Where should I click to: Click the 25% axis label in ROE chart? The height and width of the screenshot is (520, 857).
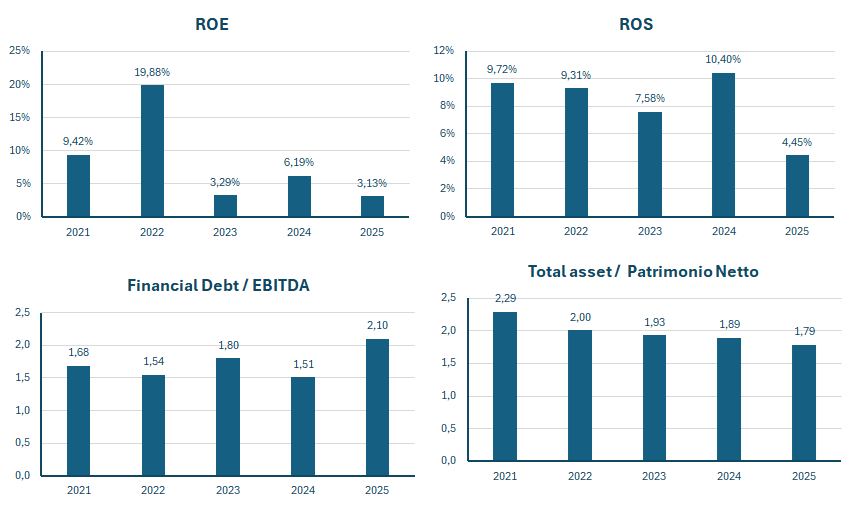20,51
